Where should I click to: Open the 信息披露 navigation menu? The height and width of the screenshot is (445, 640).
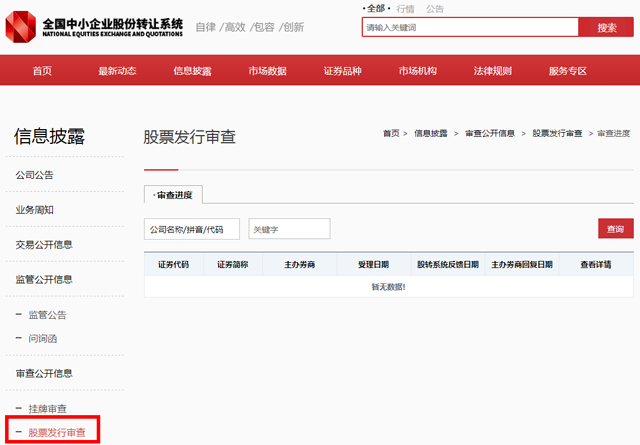click(192, 71)
